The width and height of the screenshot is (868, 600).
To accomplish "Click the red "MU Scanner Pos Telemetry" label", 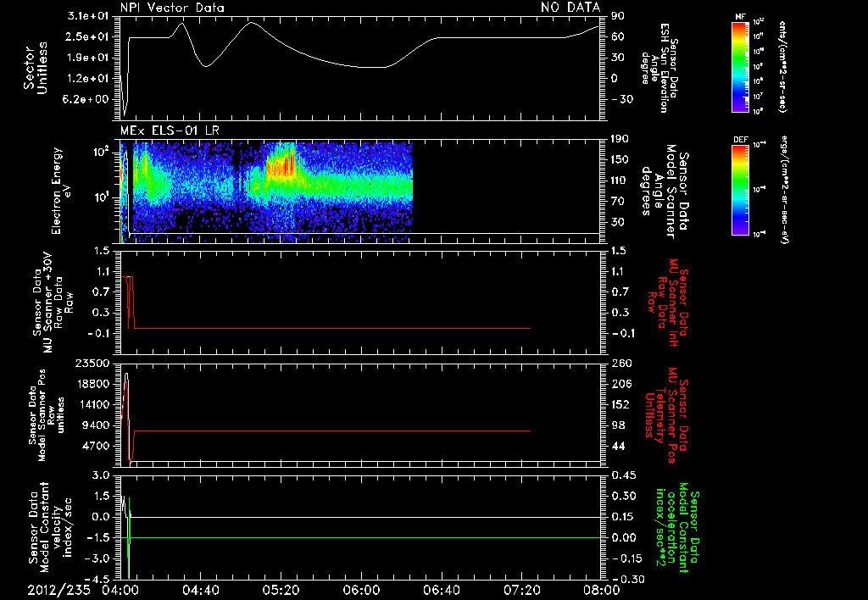I will point(666,415).
